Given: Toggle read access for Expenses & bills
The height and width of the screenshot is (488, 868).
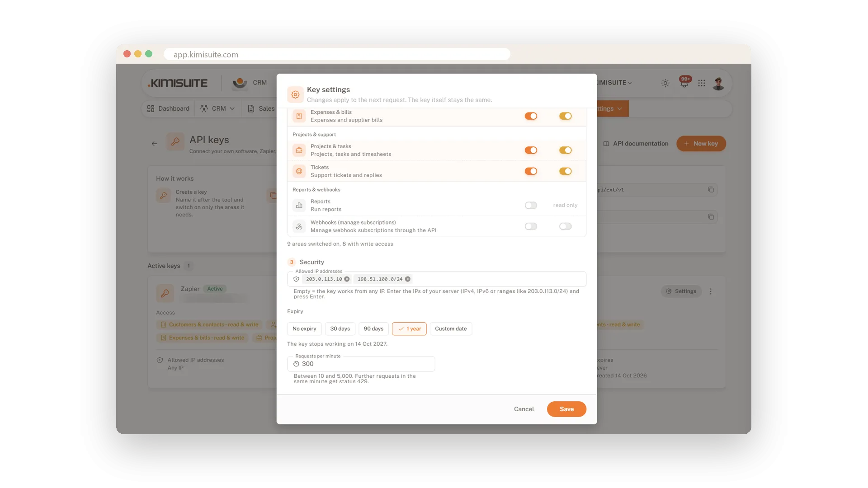Looking at the screenshot, I should tap(531, 116).
